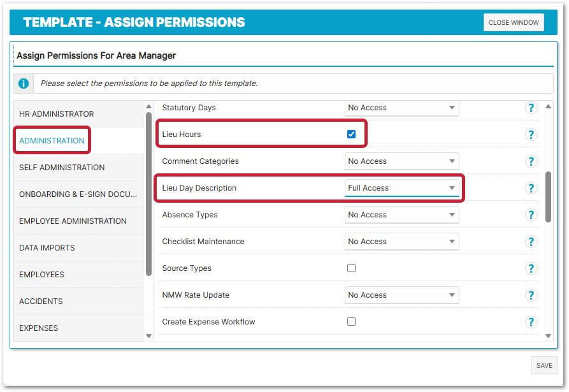Uncheck the Lieu Hours checkbox
Image resolution: width=569 pixels, height=392 pixels.
[x=351, y=134]
